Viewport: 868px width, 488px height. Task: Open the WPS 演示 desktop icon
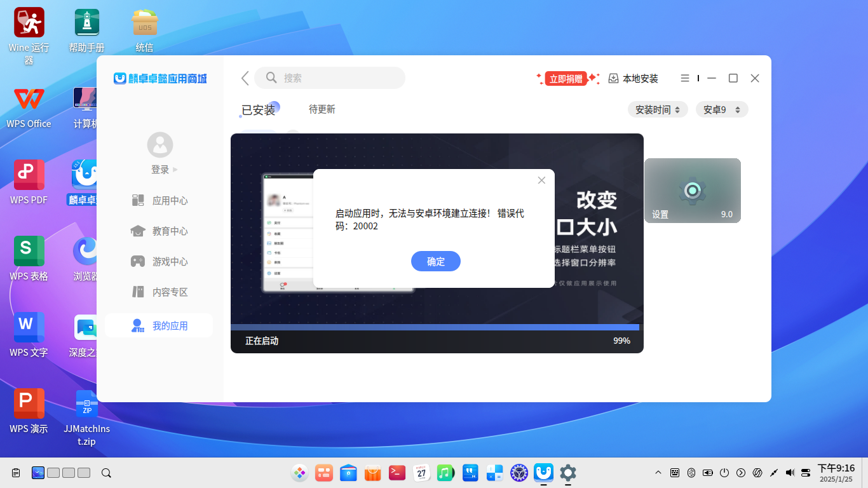click(29, 412)
